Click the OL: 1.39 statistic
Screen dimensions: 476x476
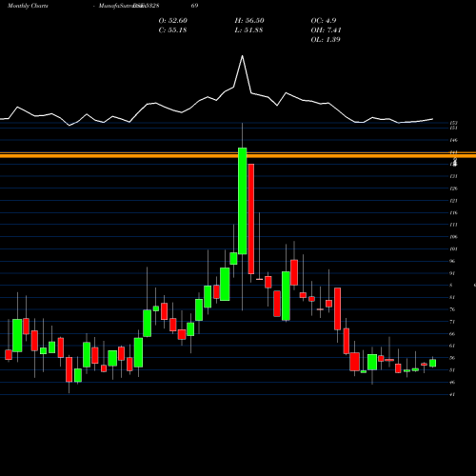(x=326, y=40)
